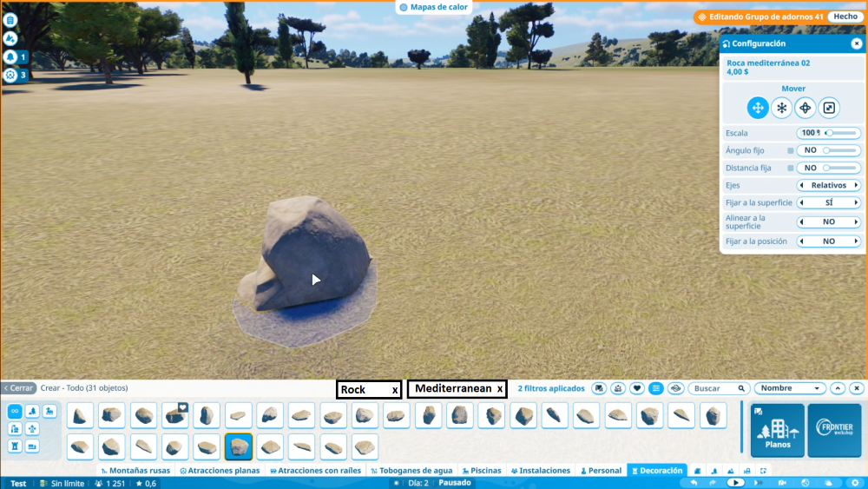Open the Piscinas tab
Viewport: 868px width, 489px height.
(x=482, y=471)
